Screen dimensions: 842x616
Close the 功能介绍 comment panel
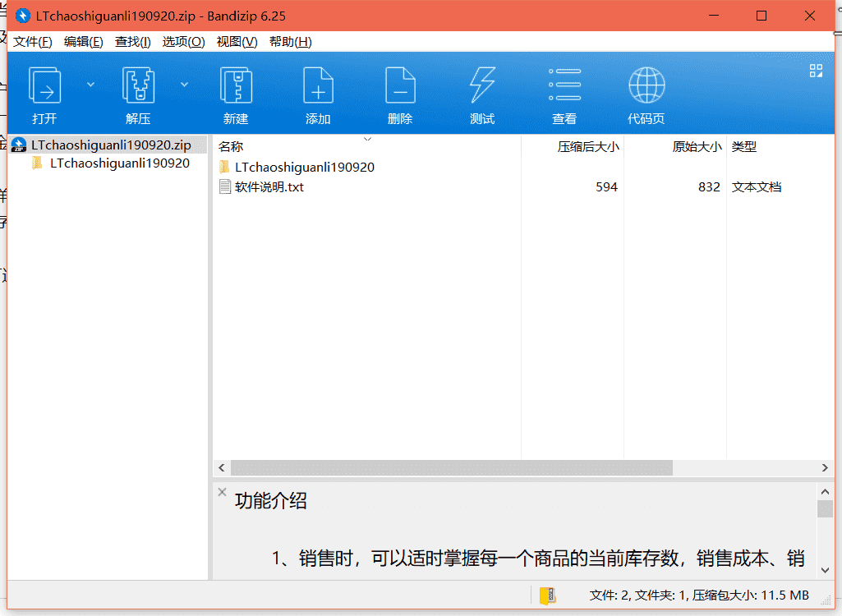tap(222, 492)
